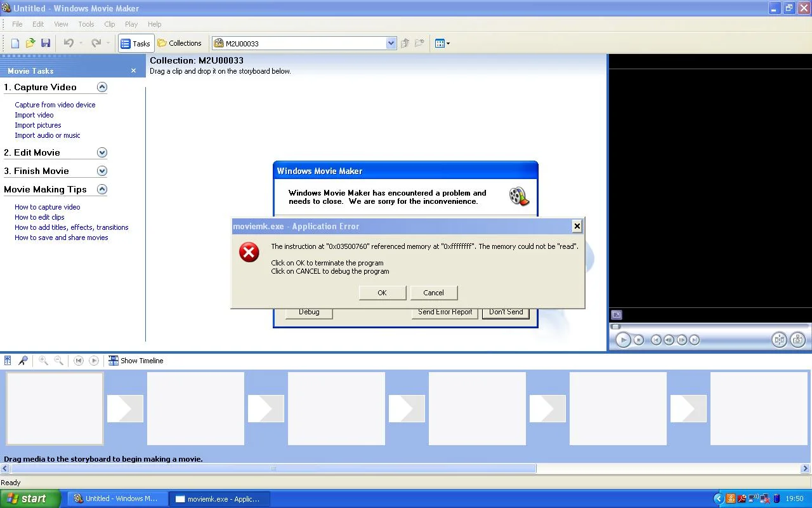Image resolution: width=812 pixels, height=508 pixels.
Task: Click the Import audio or music link
Action: pos(48,135)
